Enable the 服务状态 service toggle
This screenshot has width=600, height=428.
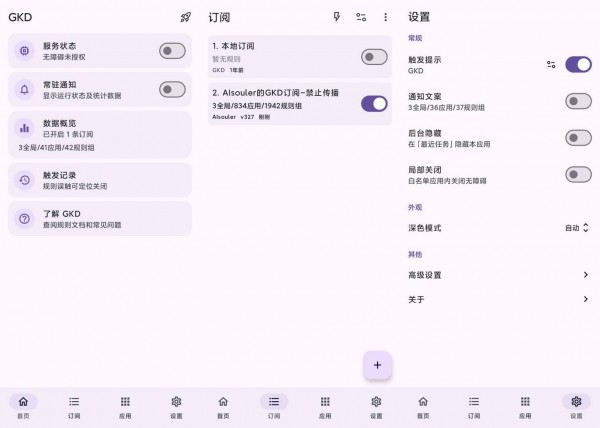172,51
